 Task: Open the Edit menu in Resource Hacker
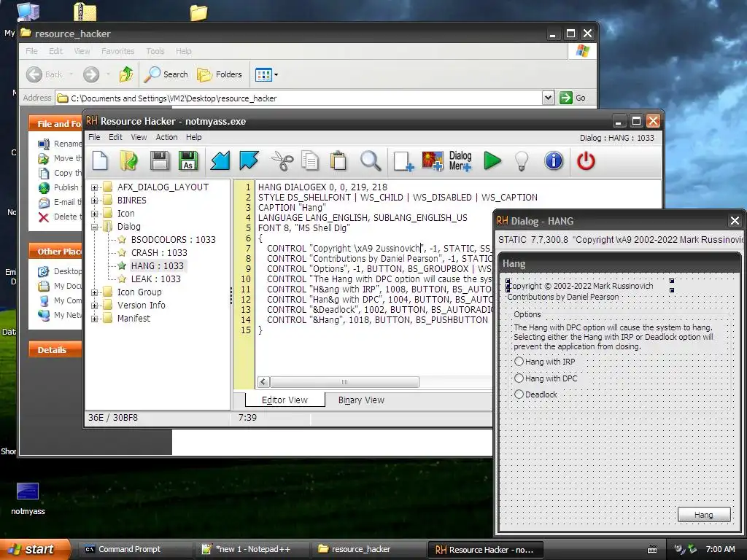point(115,137)
